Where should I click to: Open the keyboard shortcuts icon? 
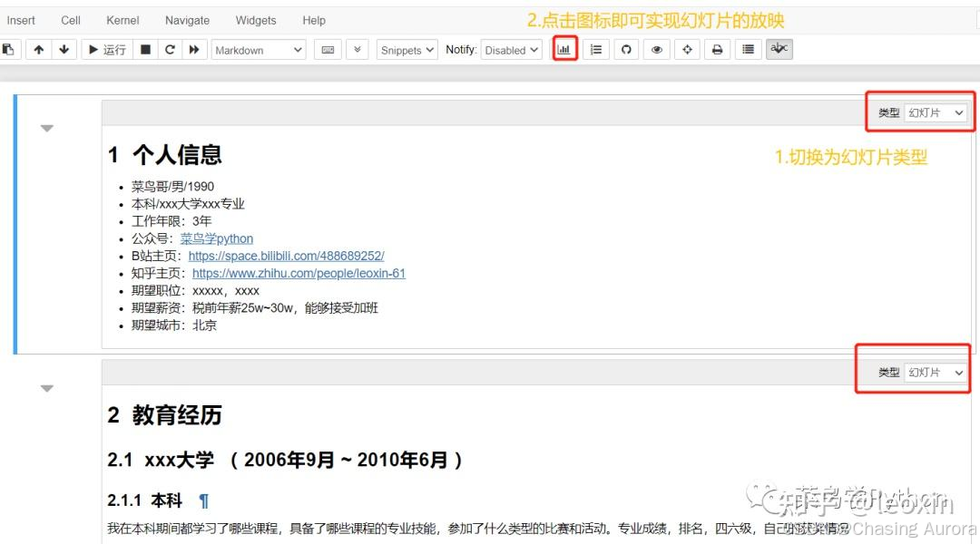click(327, 50)
